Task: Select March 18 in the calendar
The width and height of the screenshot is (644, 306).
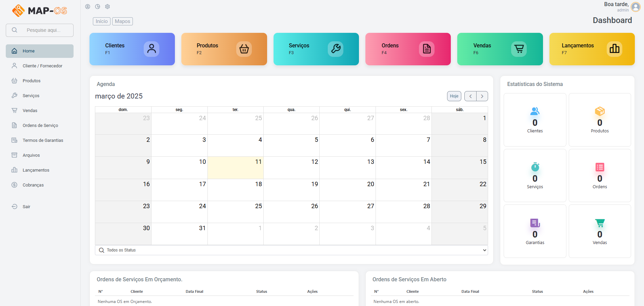Action: (x=236, y=190)
